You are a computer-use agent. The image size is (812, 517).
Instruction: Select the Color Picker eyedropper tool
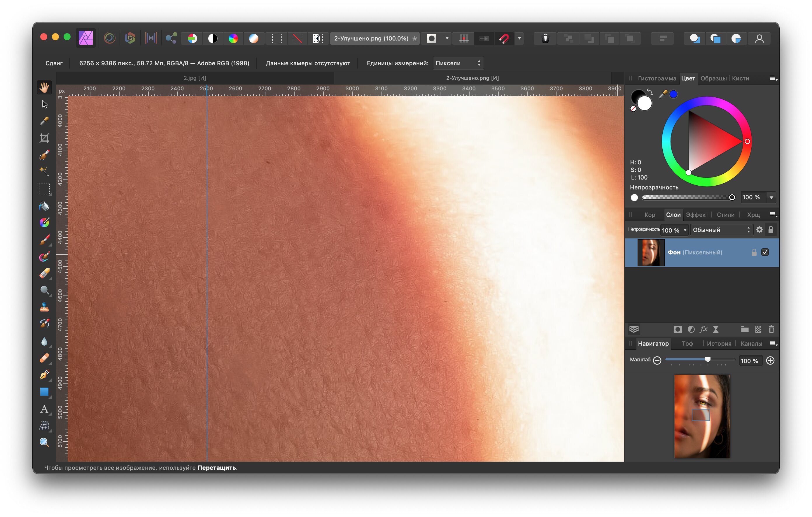(x=44, y=121)
